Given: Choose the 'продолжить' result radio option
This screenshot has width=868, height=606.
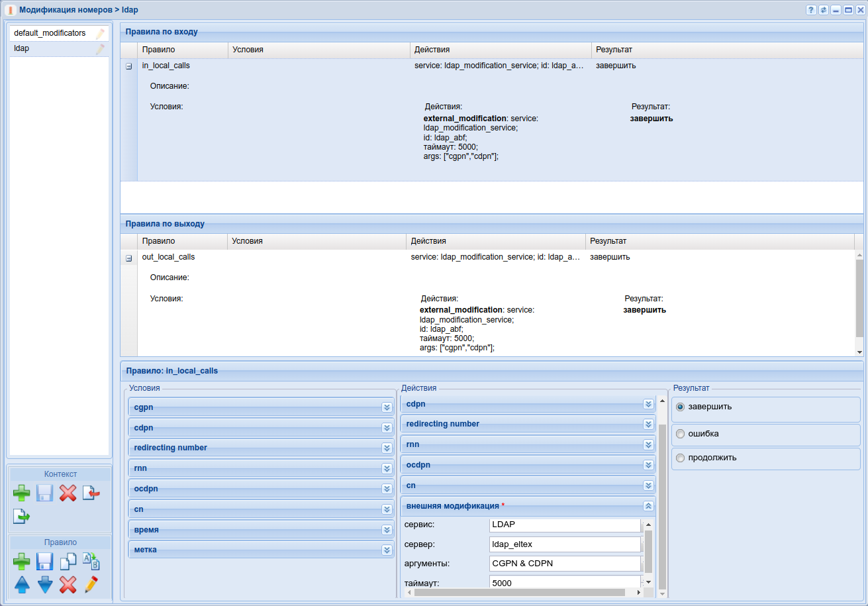Looking at the screenshot, I should coord(680,458).
